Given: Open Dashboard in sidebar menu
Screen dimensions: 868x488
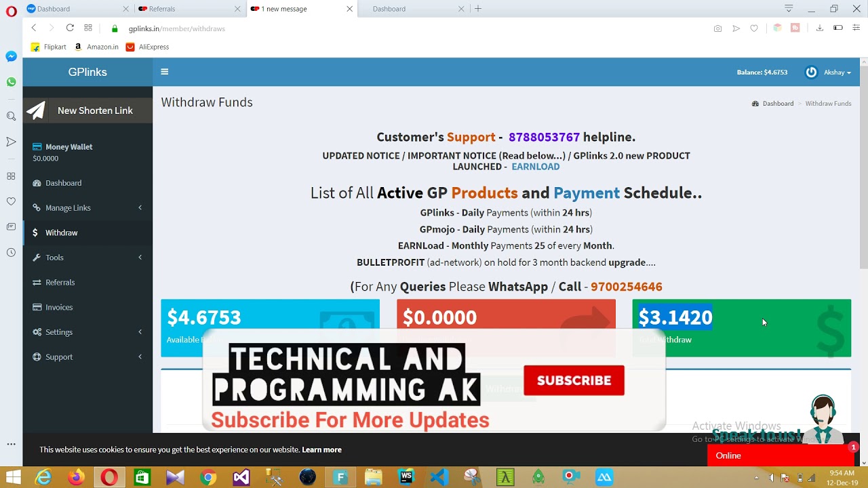Looking at the screenshot, I should click(x=87, y=183).
